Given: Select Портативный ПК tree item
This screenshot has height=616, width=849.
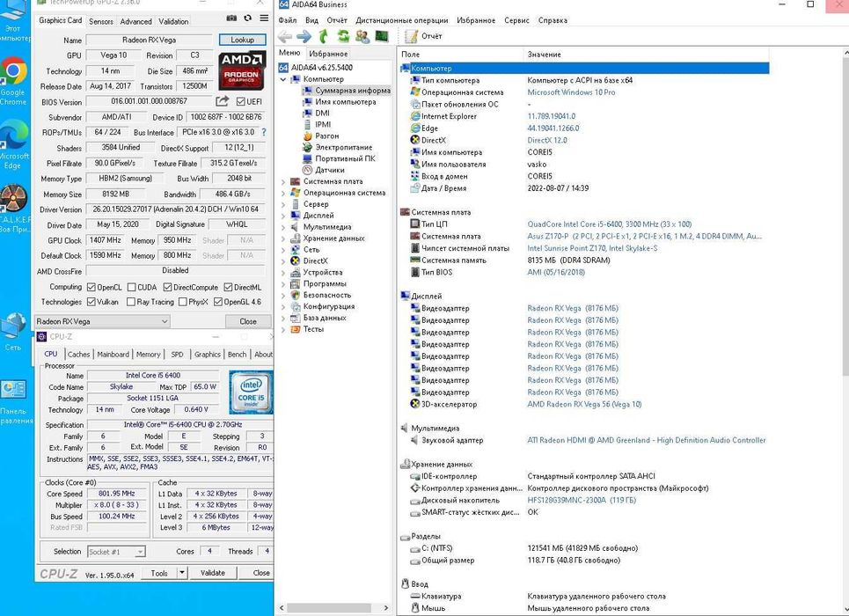Looking at the screenshot, I should point(345,158).
